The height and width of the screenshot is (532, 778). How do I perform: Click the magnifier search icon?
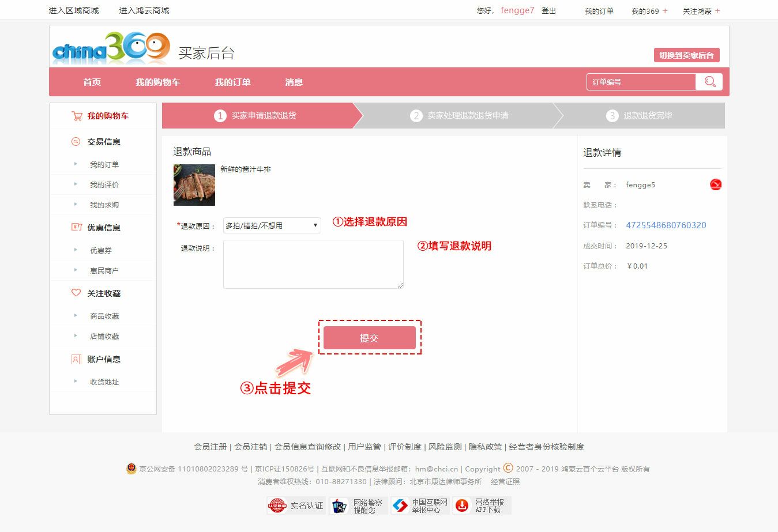pos(709,82)
